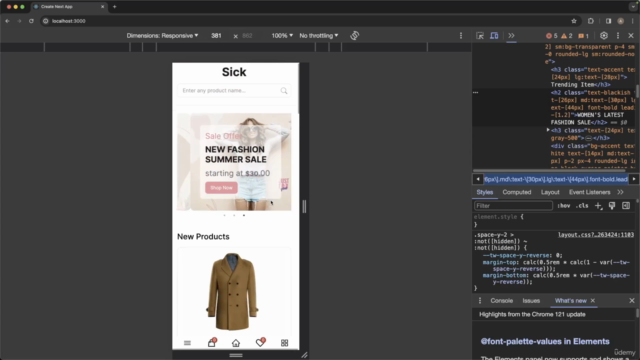Focus the Styles Filter field
Screen dimensions: 640x360
coord(513,206)
